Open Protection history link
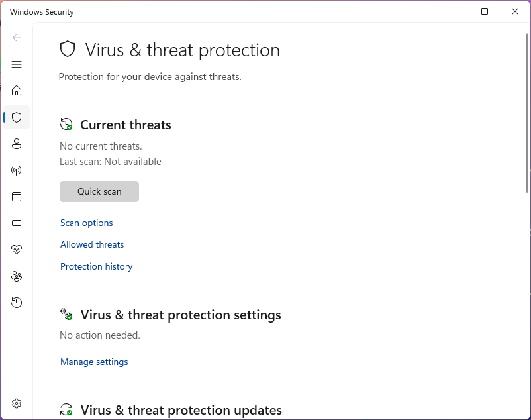 click(x=97, y=266)
